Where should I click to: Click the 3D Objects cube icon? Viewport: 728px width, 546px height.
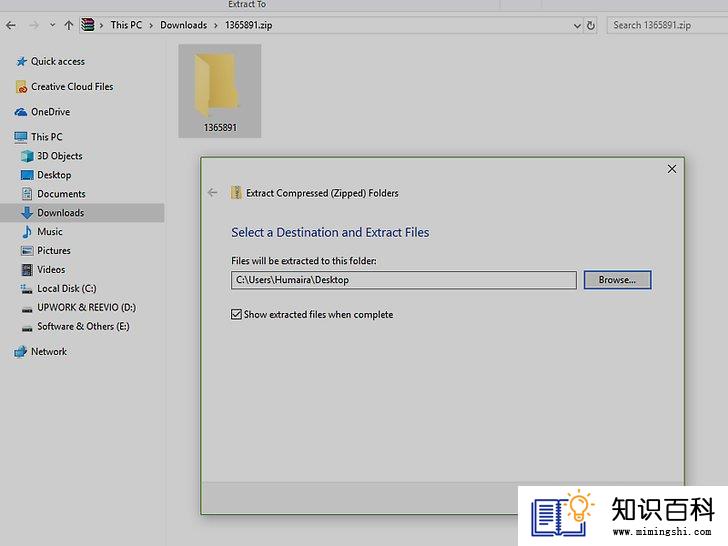27,156
